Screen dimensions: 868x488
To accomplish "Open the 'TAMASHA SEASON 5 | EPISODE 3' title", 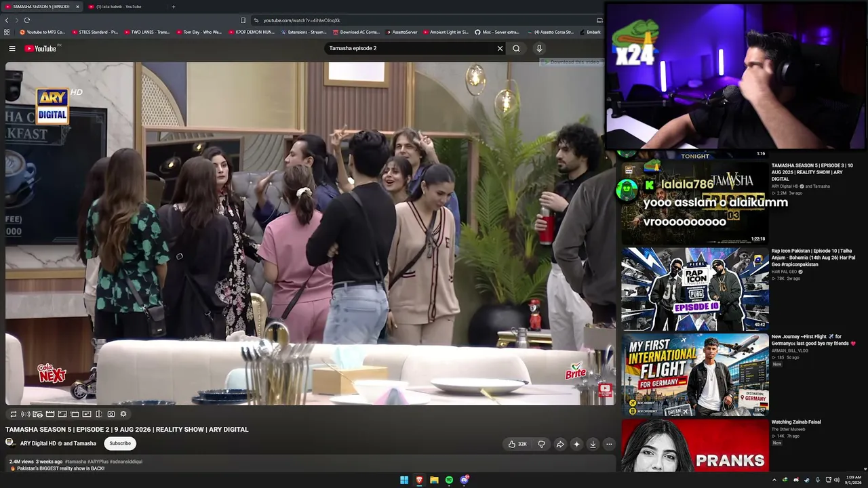I will click(812, 172).
